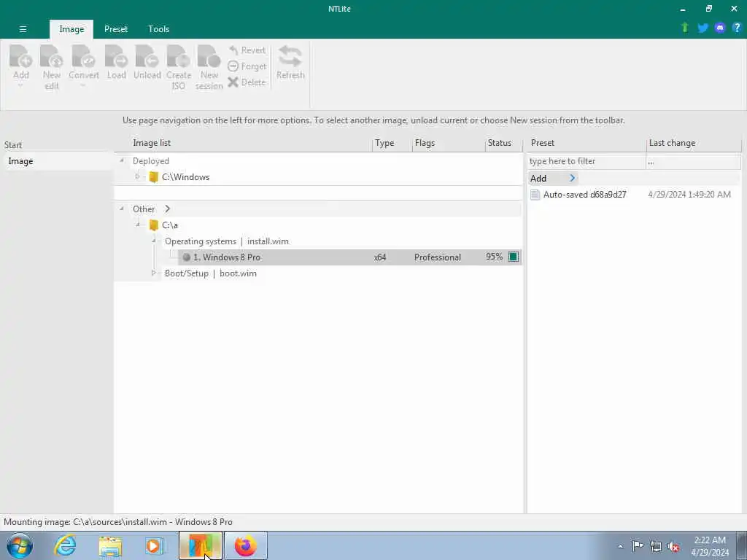Sort by Last change column header

(672, 143)
